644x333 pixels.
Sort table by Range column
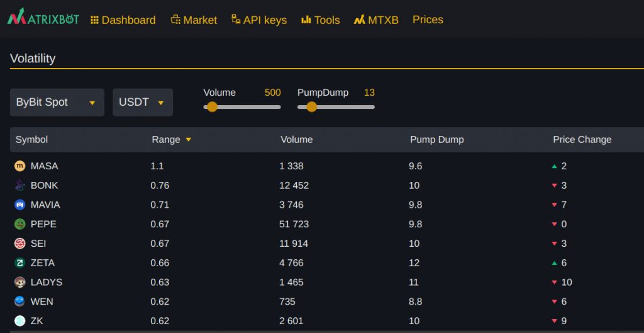166,140
